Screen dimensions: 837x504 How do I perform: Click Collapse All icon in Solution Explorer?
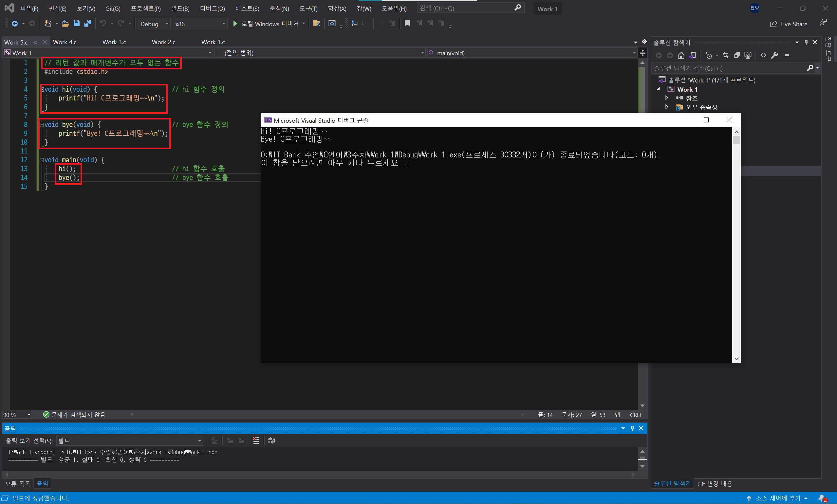(736, 55)
